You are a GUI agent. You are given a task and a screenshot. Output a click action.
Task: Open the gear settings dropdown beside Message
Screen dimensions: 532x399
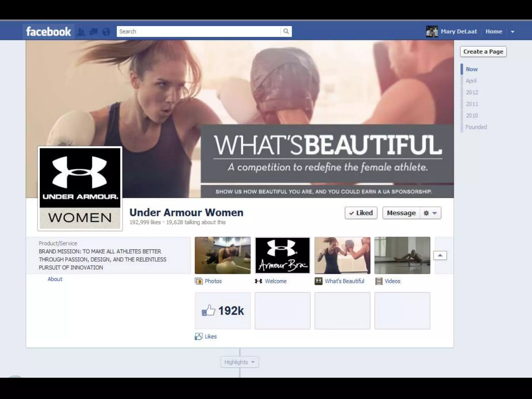pyautogui.click(x=430, y=213)
